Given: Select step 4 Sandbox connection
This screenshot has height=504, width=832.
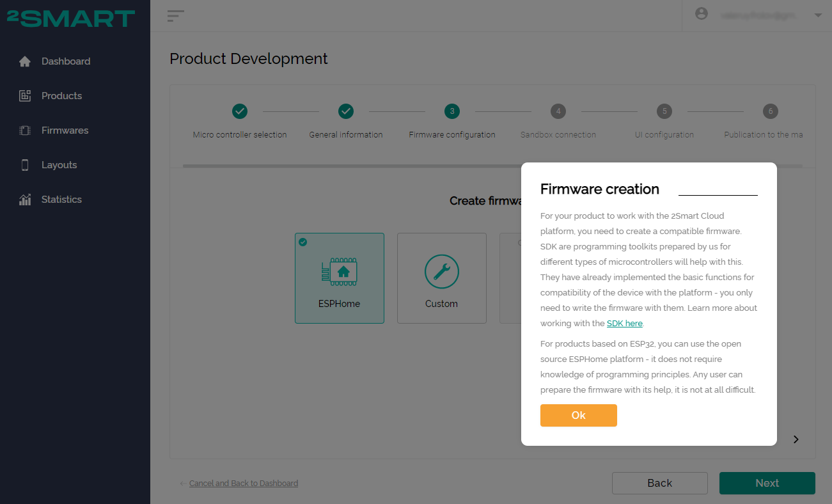Looking at the screenshot, I should [558, 111].
